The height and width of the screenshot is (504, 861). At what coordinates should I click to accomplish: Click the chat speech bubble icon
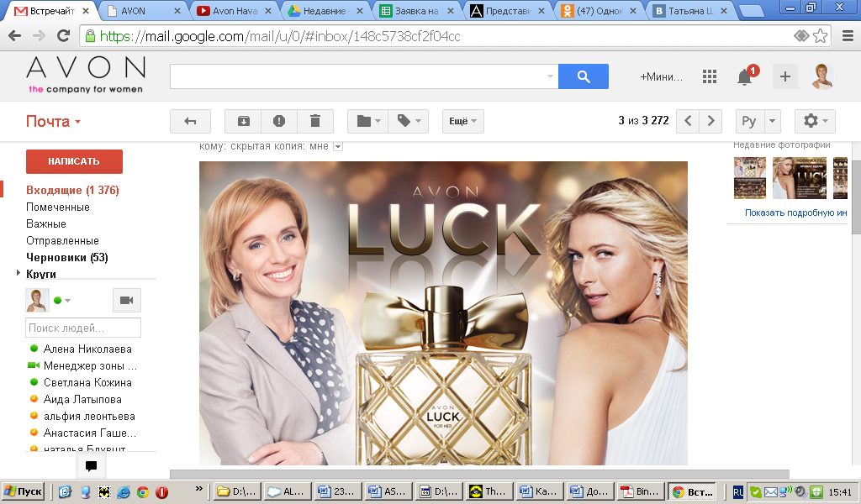[91, 466]
